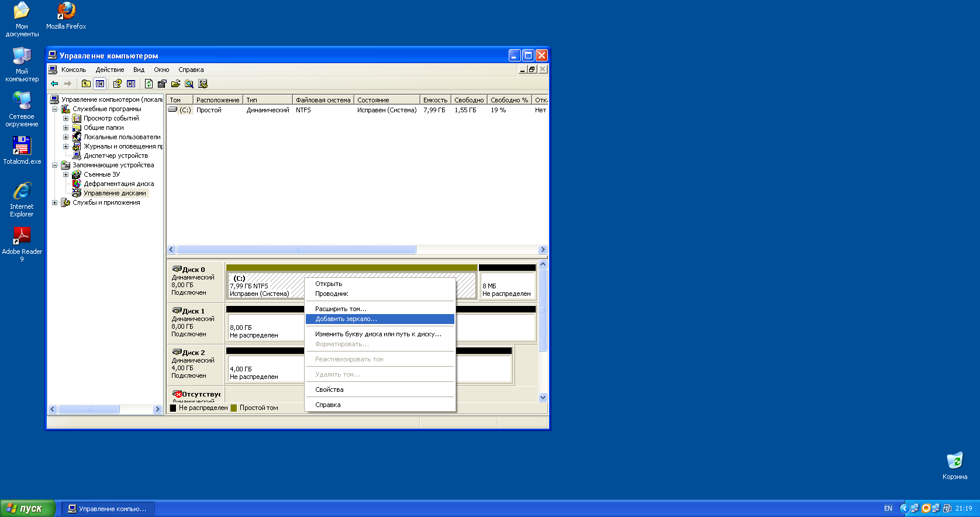Viewport: 980px width, 517px height.
Task: Collapse the Служебные программы tree node
Action: 54,109
